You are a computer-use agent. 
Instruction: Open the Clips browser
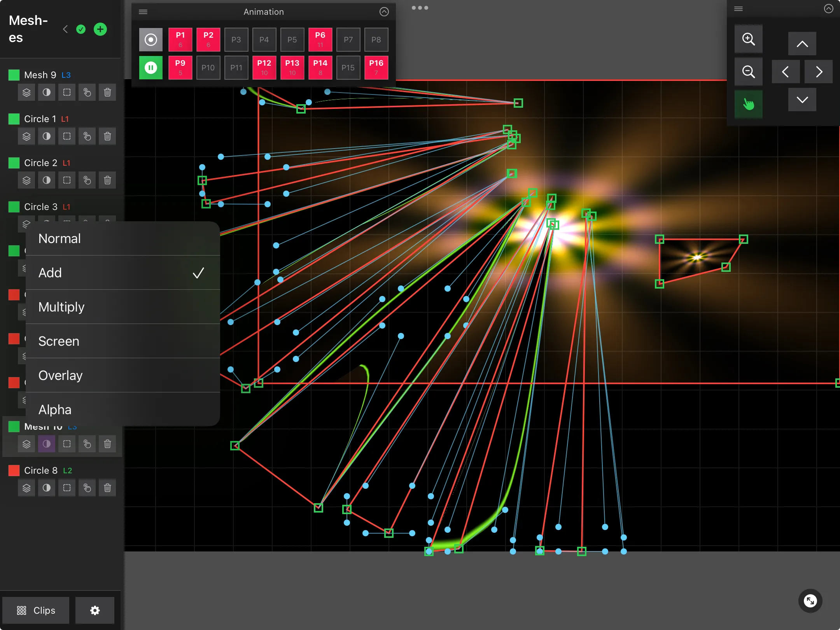pyautogui.click(x=36, y=610)
